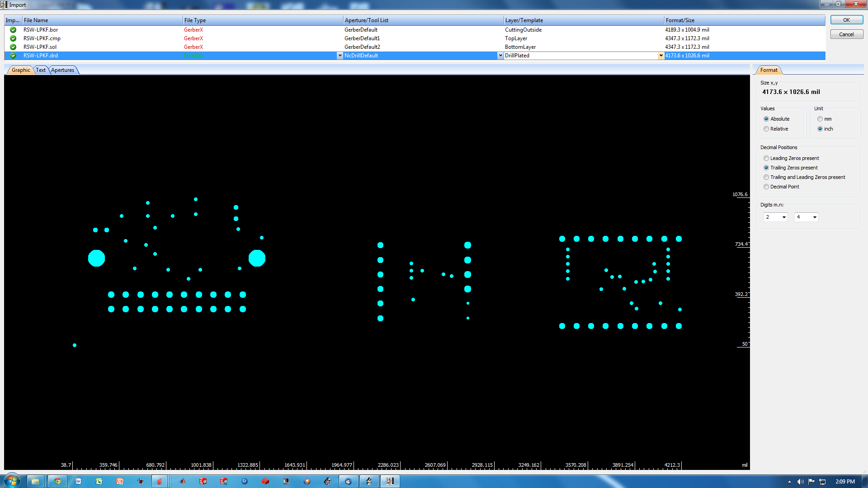Image resolution: width=868 pixels, height=488 pixels.
Task: Open the penguin icon on taskbar
Action: 369,481
